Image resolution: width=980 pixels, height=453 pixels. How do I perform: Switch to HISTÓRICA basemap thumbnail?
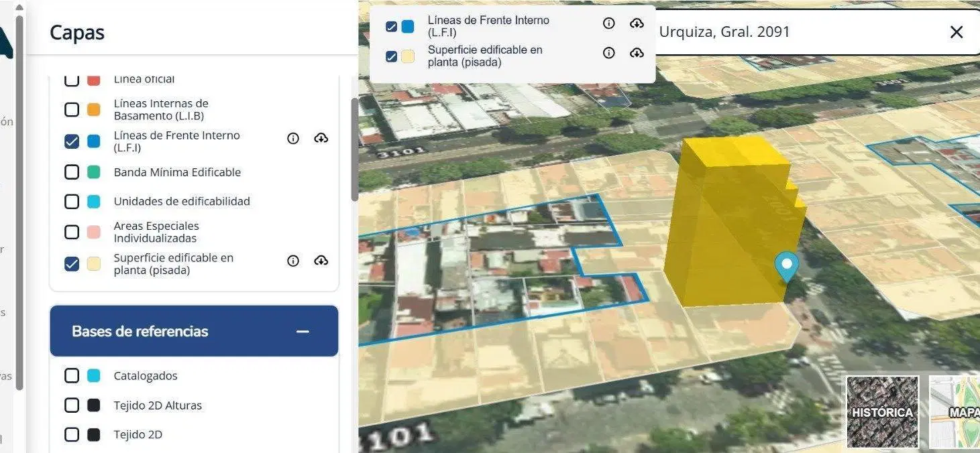882,411
